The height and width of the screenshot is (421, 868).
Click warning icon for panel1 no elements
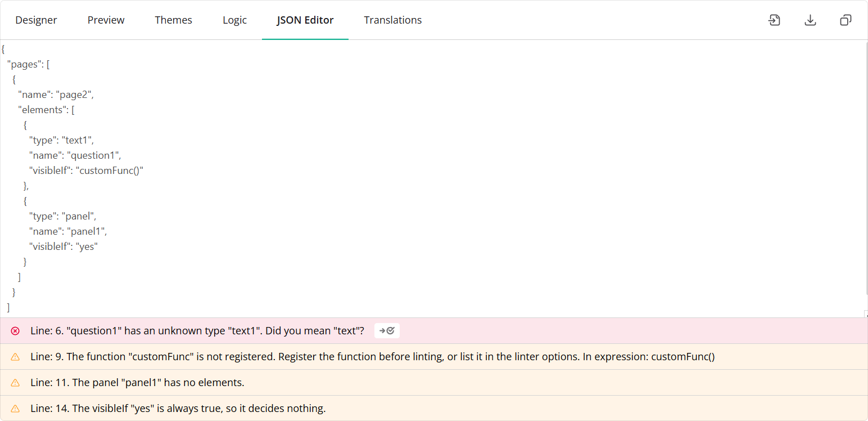coord(15,383)
